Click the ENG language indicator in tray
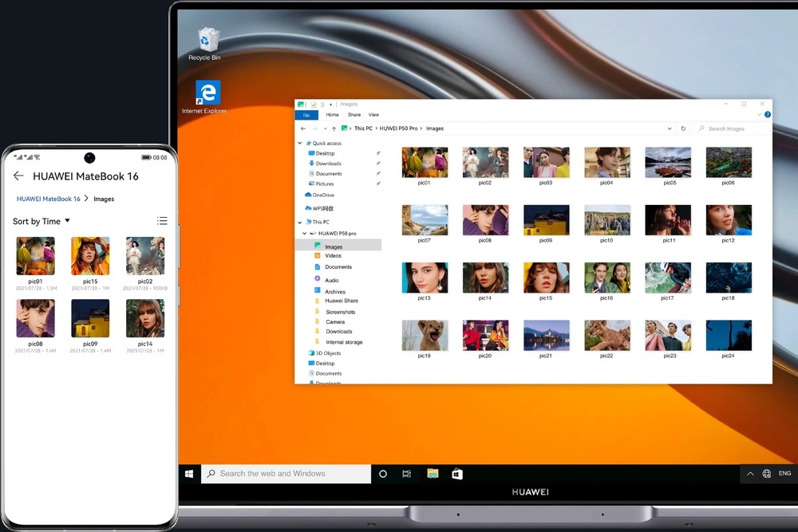 pyautogui.click(x=784, y=474)
